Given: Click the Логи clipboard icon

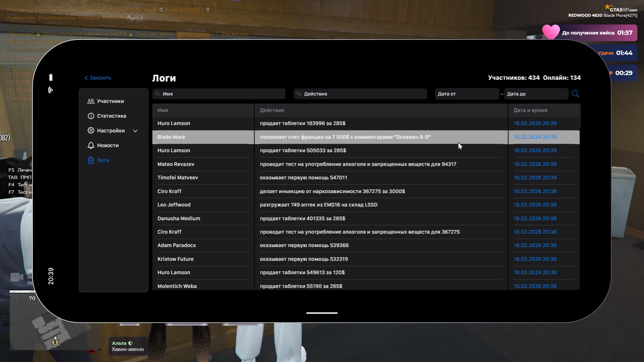Looking at the screenshot, I should pos(91,160).
